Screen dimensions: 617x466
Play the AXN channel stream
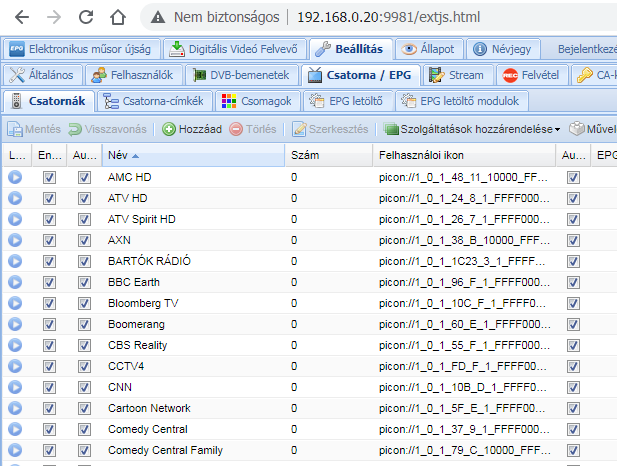(15, 240)
